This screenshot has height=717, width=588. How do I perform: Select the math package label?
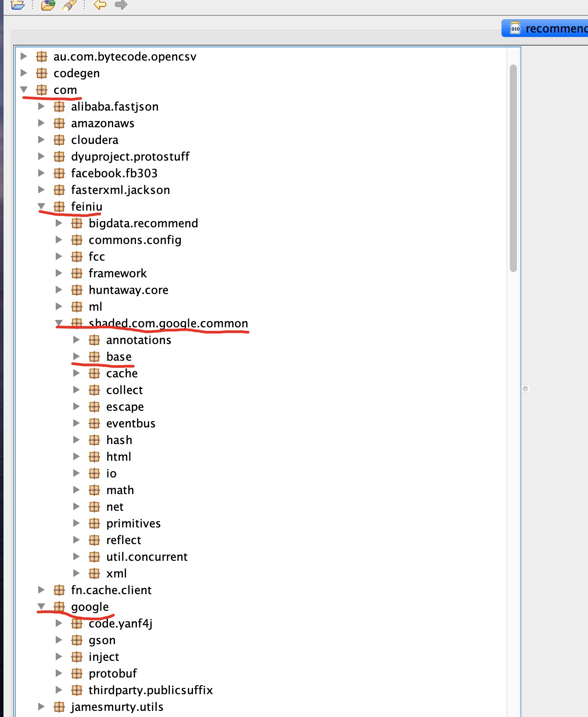tap(120, 490)
